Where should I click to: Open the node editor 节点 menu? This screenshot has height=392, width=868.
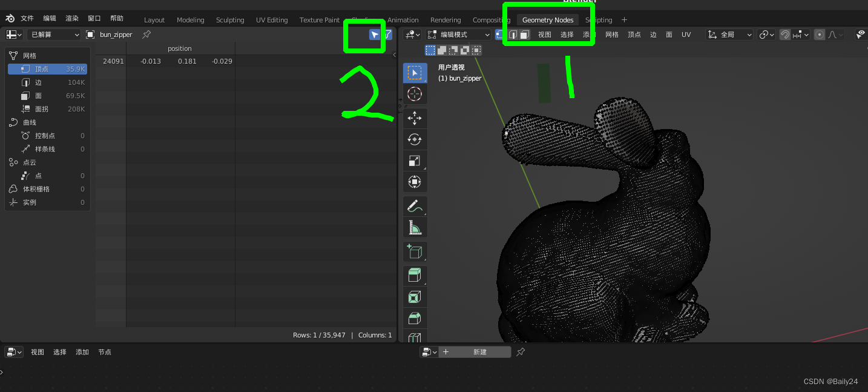click(x=105, y=352)
